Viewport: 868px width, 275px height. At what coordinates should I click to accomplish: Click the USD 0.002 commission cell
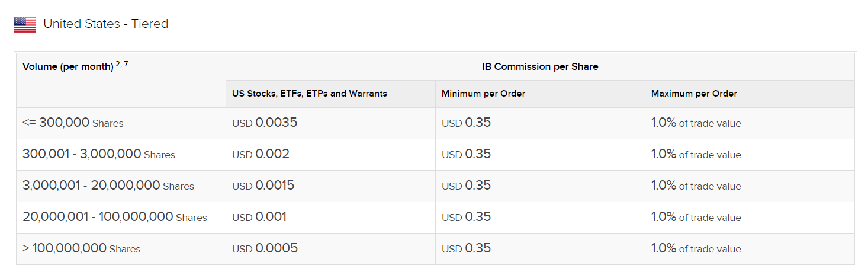330,155
